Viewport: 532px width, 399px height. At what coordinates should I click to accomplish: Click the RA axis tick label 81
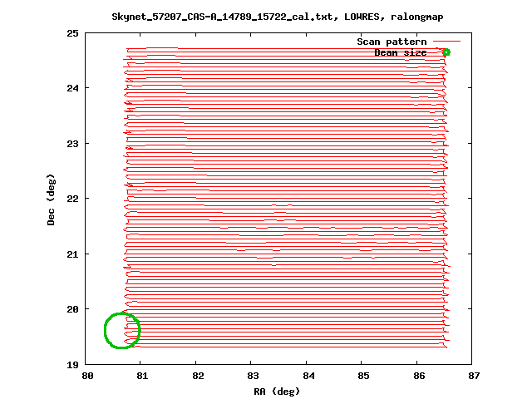point(142,376)
